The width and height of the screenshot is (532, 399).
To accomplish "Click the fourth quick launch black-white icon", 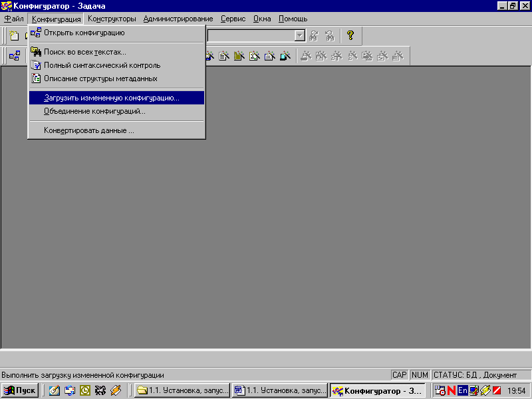I will point(100,390).
